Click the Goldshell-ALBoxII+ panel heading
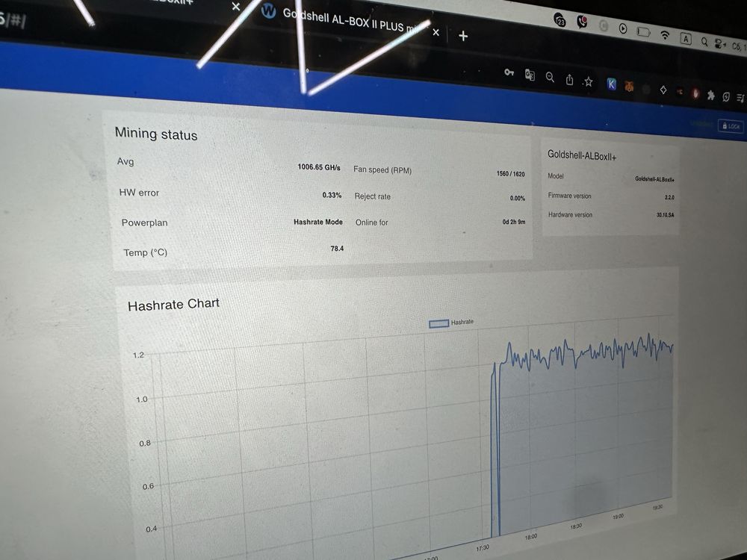The width and height of the screenshot is (747, 560). tap(582, 155)
